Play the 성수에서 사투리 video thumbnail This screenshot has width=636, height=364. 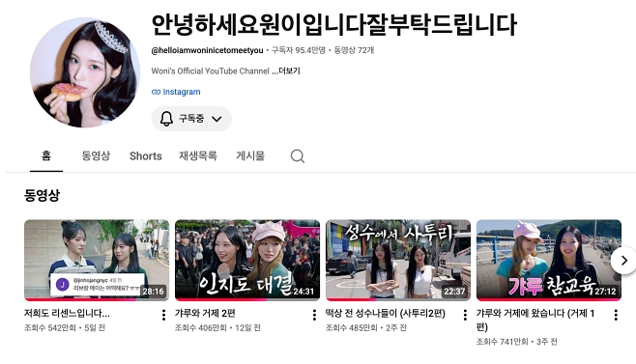coord(398,261)
